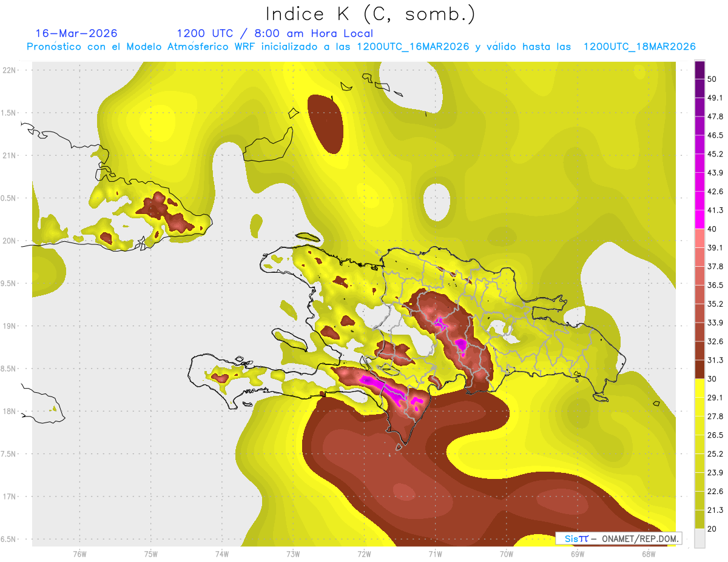Click the '46.5' color scale value

(x=715, y=135)
